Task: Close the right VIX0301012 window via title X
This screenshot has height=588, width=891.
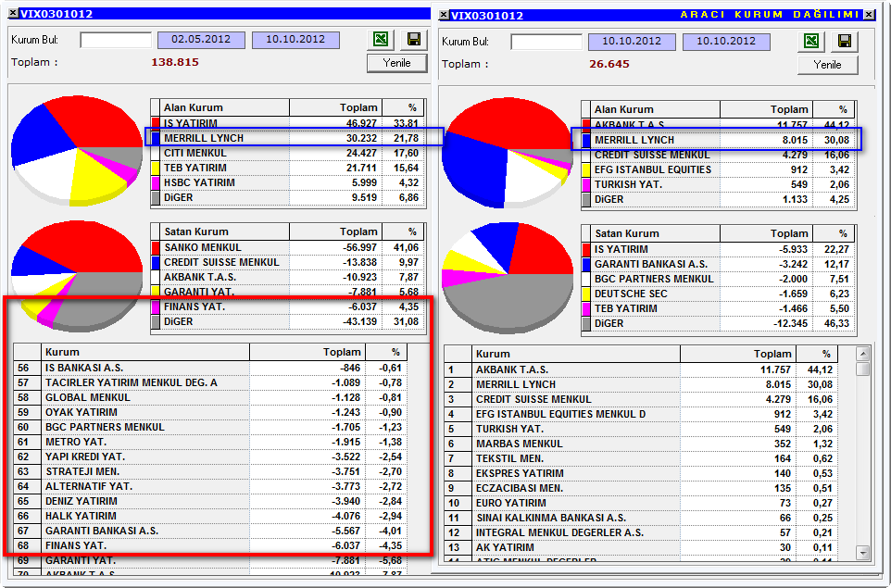Action: click(869, 15)
